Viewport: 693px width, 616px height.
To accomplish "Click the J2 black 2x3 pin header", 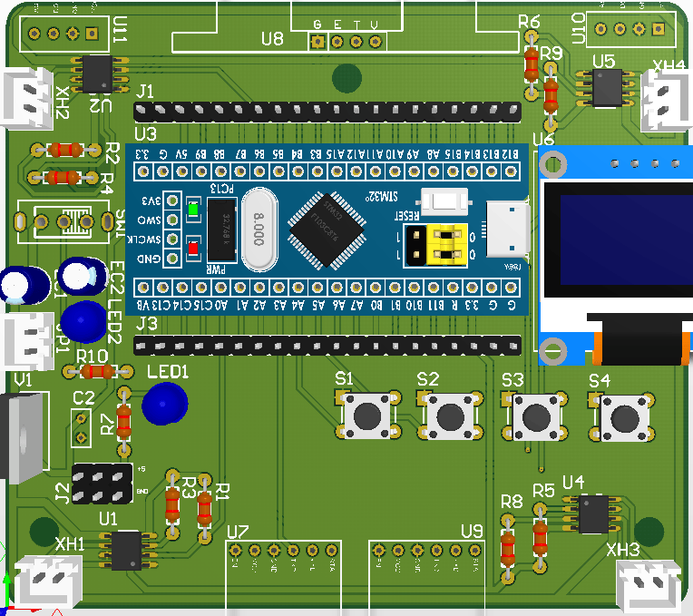I will click(x=102, y=484).
